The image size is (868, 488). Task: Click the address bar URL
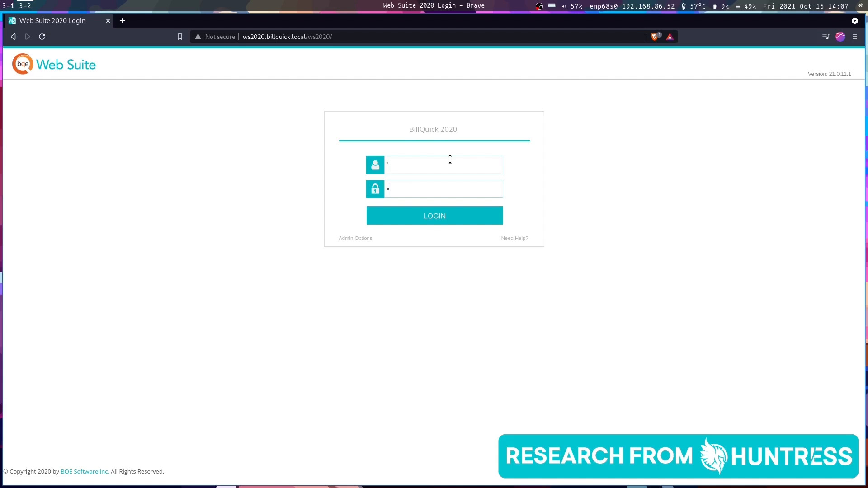287,37
